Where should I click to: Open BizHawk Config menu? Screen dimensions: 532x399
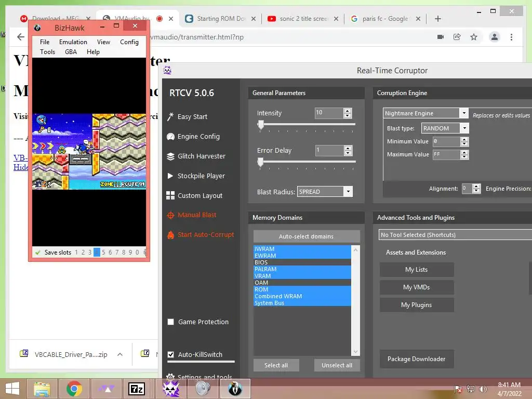click(x=129, y=42)
